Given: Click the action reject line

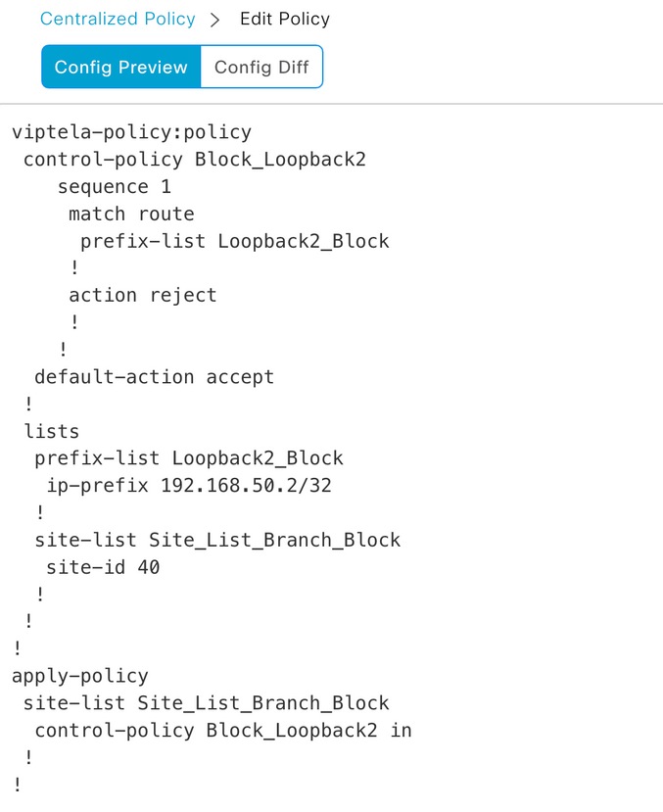Looking at the screenshot, I should point(143,295).
